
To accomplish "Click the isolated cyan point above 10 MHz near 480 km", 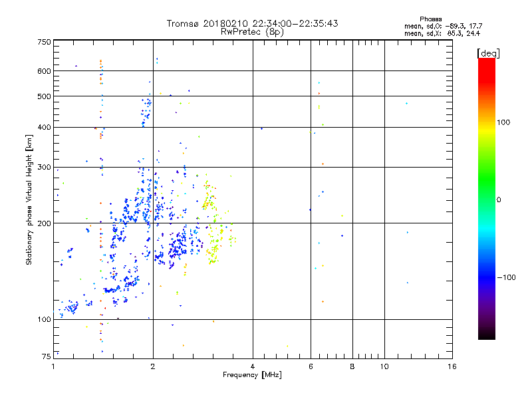I will click(406, 104).
